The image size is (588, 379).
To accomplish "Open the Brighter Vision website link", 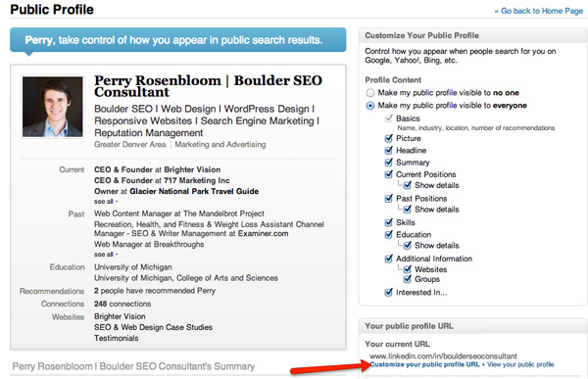I will [120, 316].
